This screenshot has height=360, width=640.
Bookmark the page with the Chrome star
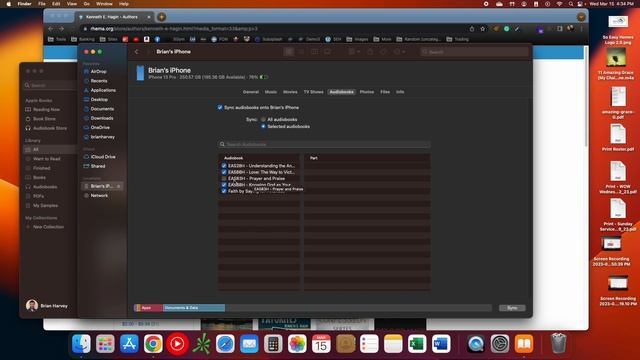pos(482,29)
